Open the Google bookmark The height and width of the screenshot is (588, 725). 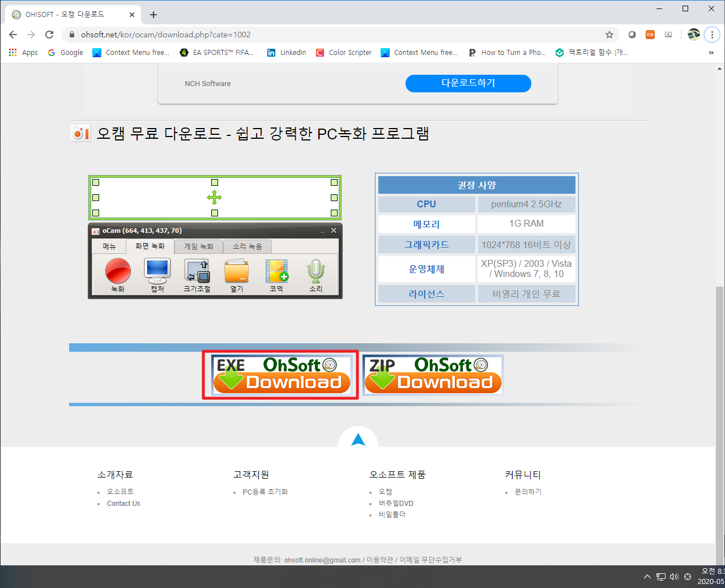[65, 52]
